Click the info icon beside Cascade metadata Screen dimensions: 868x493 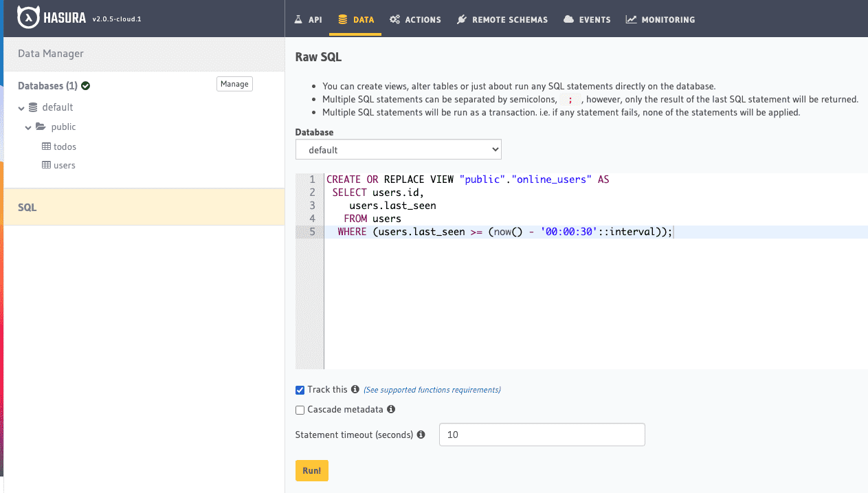391,409
